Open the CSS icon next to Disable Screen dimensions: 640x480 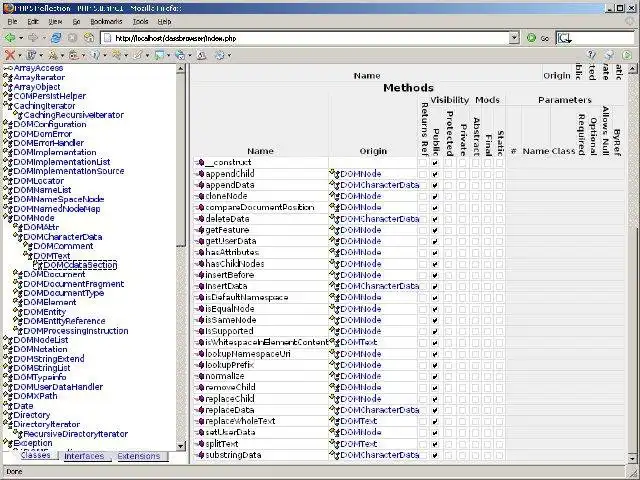click(x=31, y=55)
